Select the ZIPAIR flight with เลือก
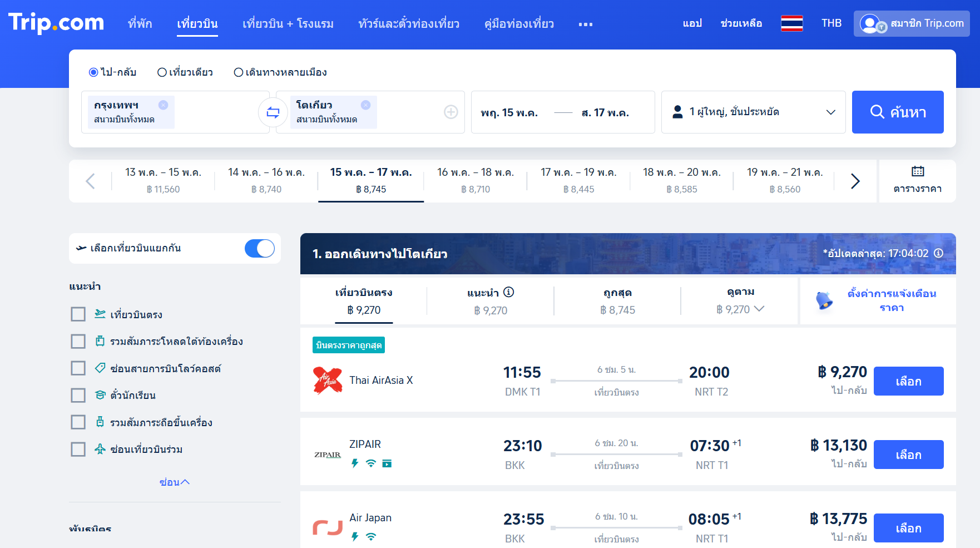Image resolution: width=980 pixels, height=548 pixels. click(909, 455)
